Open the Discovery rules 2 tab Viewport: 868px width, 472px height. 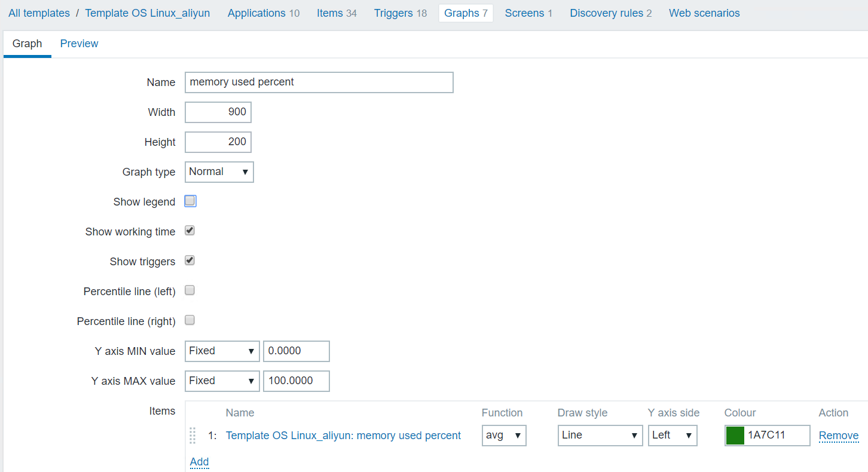click(611, 13)
